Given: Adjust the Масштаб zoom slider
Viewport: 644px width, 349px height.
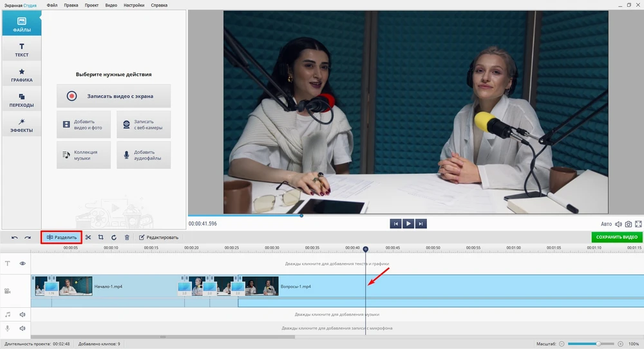Looking at the screenshot, I should 599,344.
